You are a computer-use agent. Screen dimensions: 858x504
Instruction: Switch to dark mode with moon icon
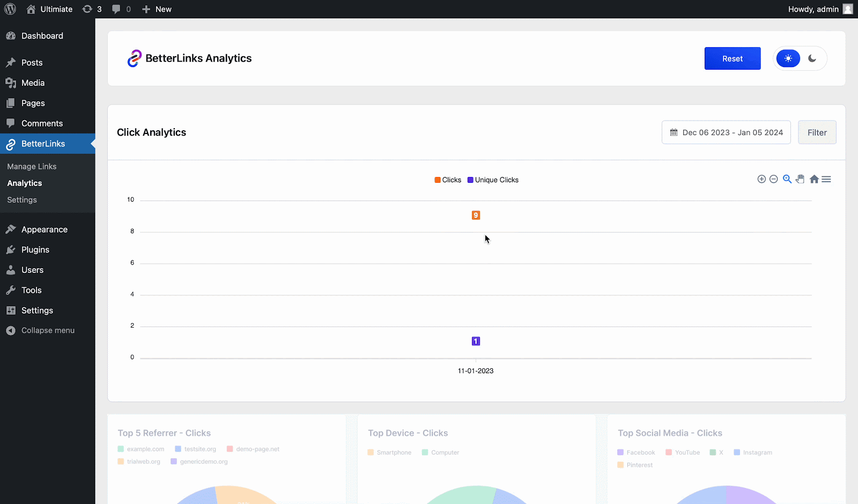[x=812, y=58]
